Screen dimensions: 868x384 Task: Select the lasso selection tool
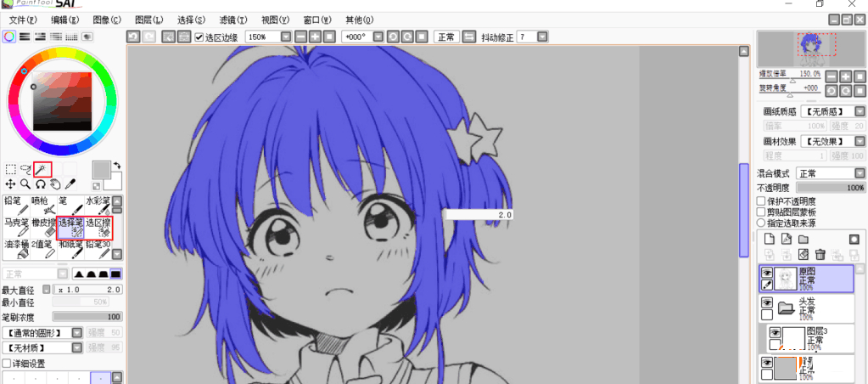click(26, 169)
